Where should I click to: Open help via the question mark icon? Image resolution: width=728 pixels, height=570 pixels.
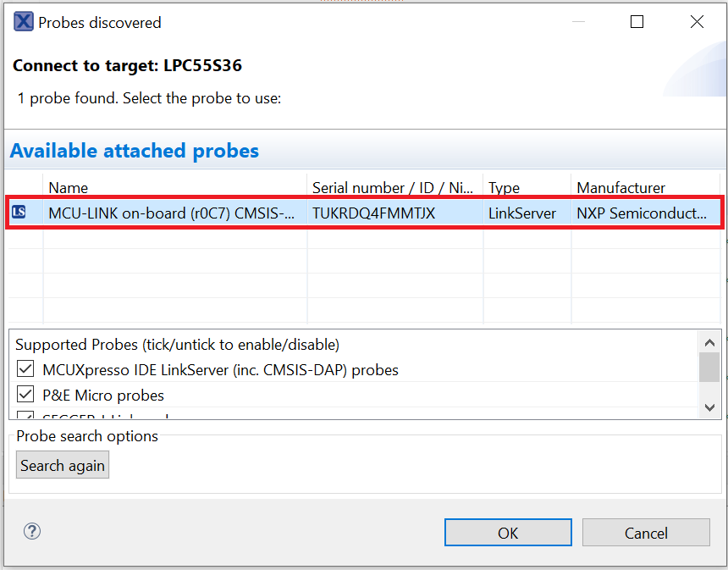point(32,531)
